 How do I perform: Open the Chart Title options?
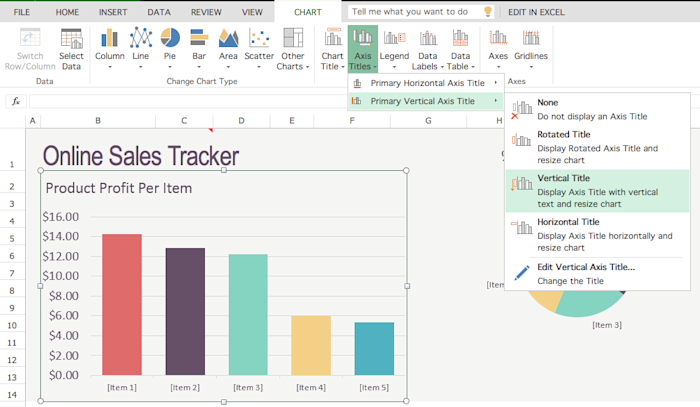click(x=333, y=49)
